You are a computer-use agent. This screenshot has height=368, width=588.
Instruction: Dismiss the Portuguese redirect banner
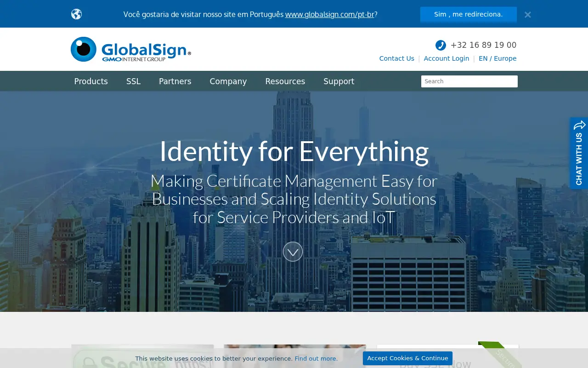[527, 15]
